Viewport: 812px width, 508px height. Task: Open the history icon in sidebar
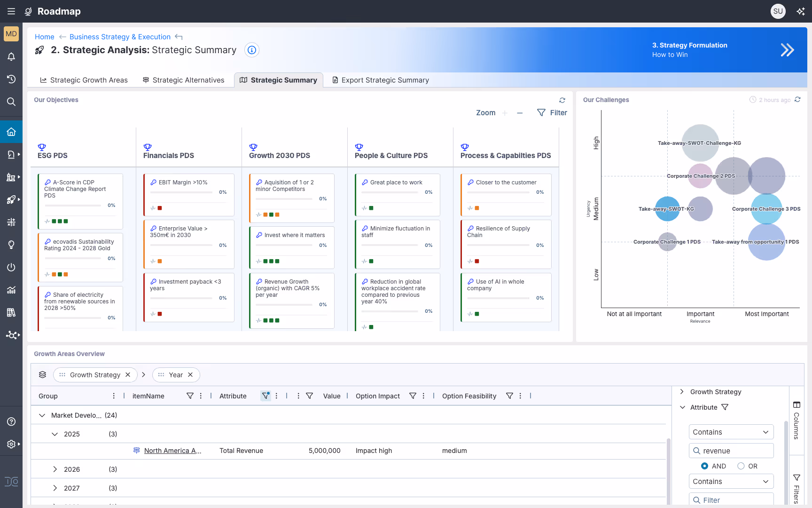[x=11, y=79]
